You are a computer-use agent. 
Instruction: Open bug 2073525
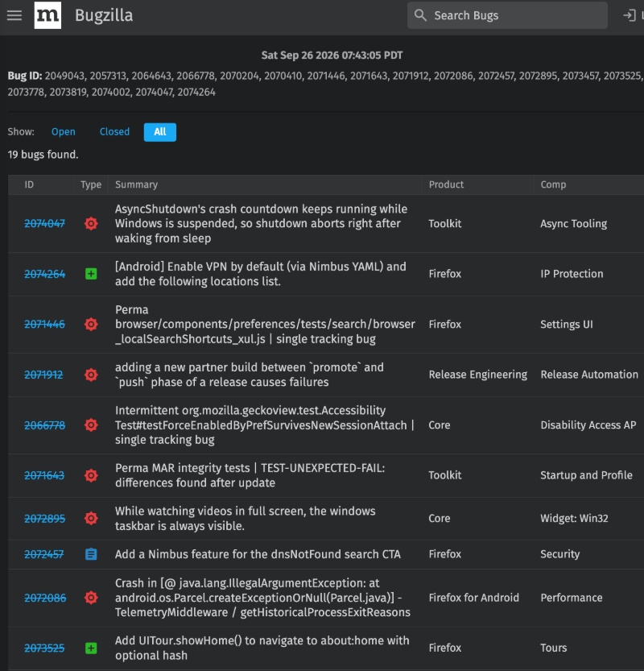point(44,648)
